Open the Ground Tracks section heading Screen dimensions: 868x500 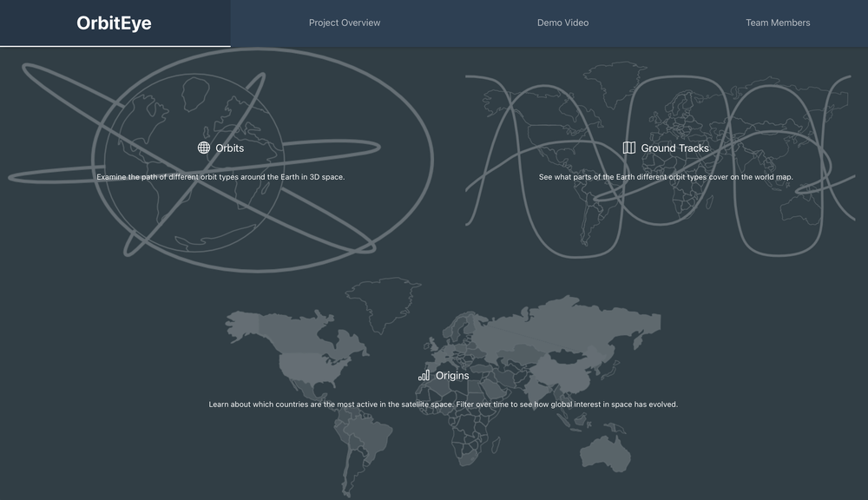pos(674,148)
